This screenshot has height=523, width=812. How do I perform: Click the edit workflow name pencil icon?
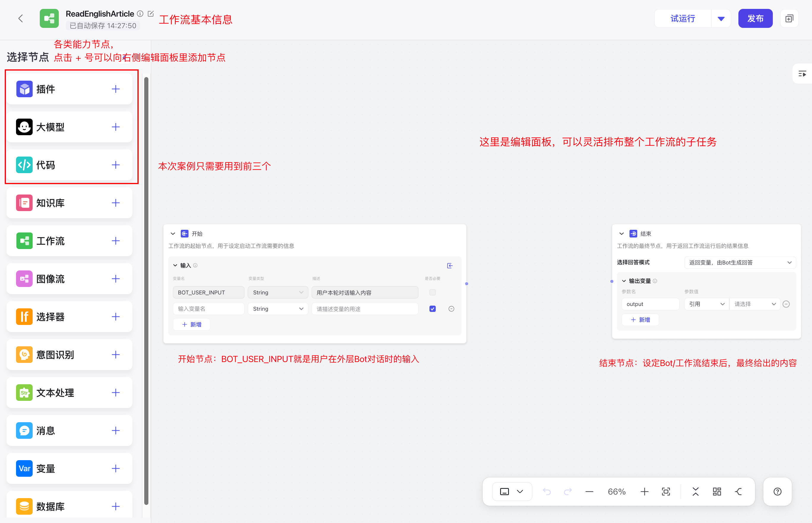150,14
